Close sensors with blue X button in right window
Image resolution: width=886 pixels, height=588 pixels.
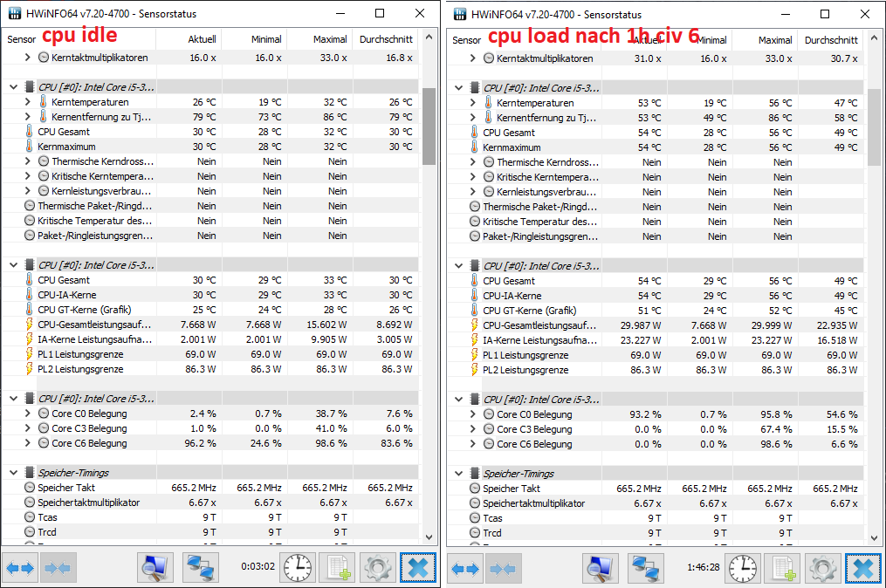(x=863, y=568)
